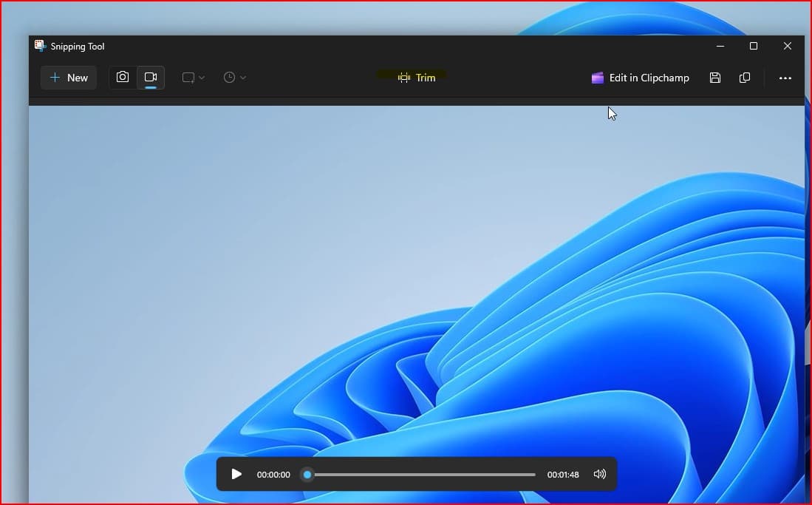Select the camera snapshot mode icon
812x505 pixels.
point(122,77)
